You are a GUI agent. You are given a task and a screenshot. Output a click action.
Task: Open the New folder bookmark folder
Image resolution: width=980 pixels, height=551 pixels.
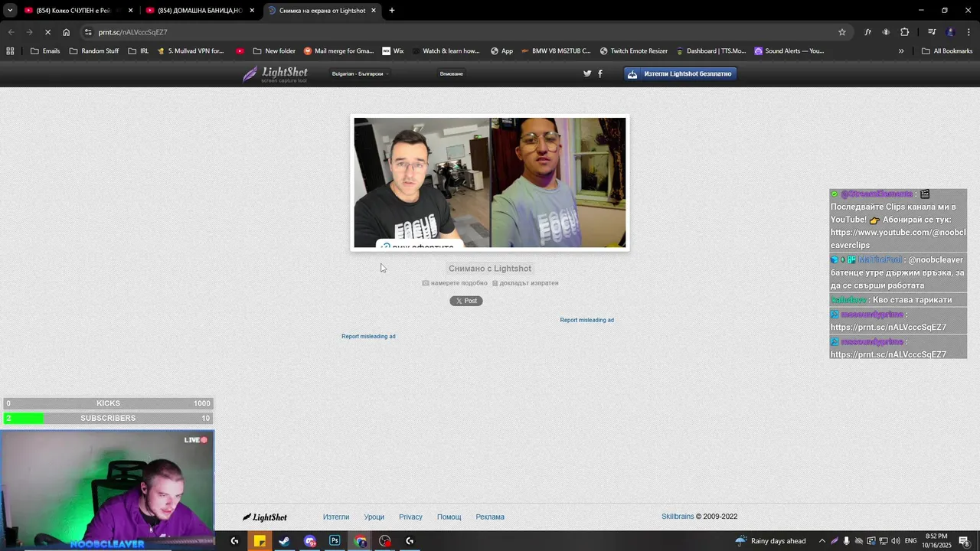pyautogui.click(x=274, y=51)
